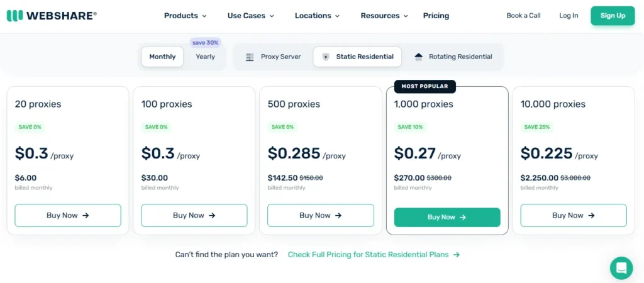Click arrow icon in 20 proxies Buy Now

86,215
